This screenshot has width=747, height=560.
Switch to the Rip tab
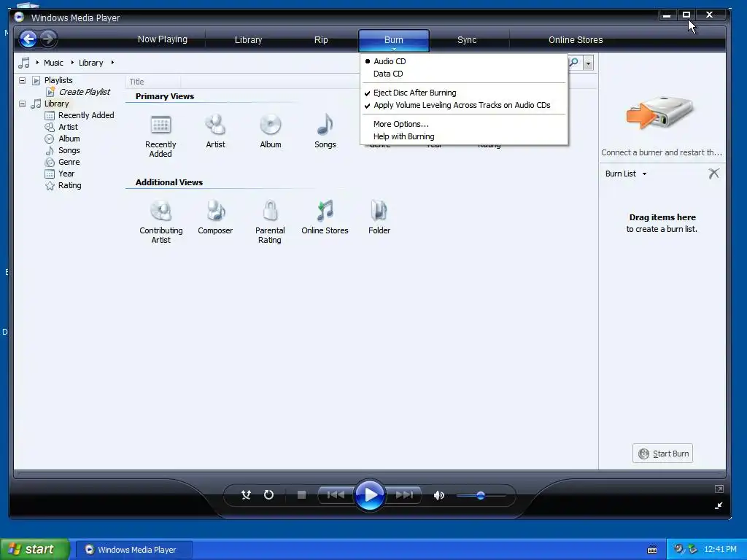(321, 39)
